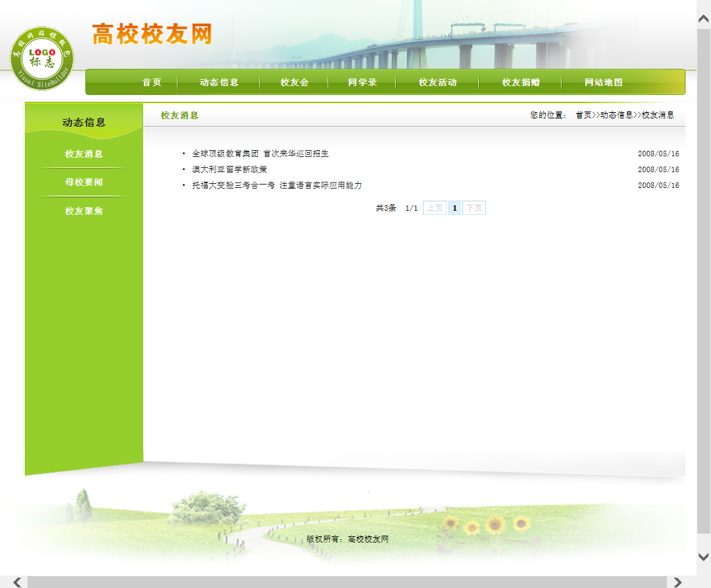Open the 托福大变脸三考合一考 news item
Viewport: 711px width, 588px height.
click(x=277, y=185)
